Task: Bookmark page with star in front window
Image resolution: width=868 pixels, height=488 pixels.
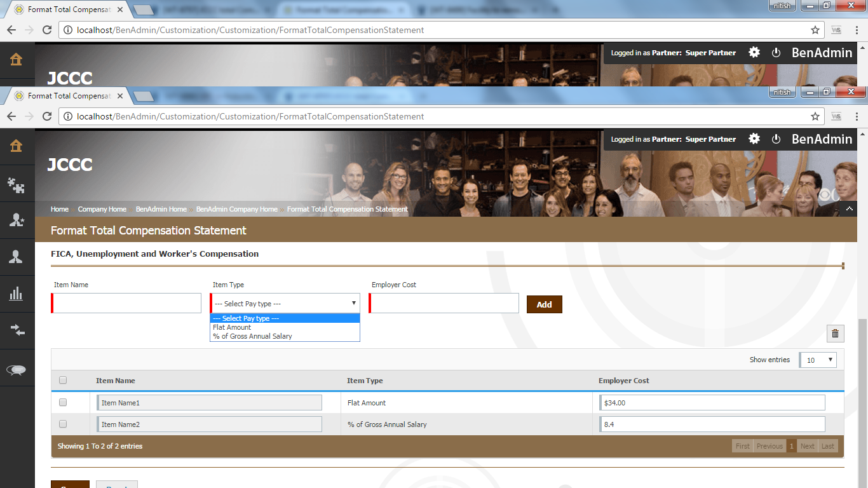Action: point(815,116)
